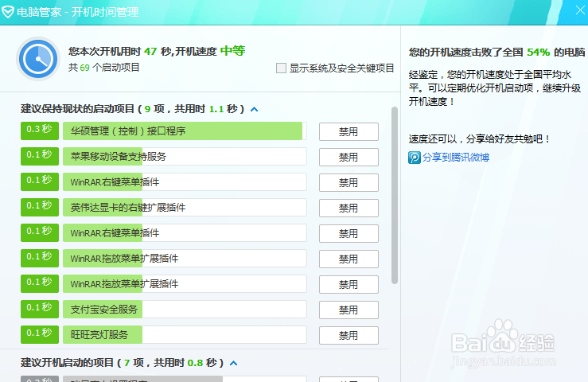The height and width of the screenshot is (382, 588).
Task: Enable 显示系统及安全关键项目 checkbox
Action: click(x=281, y=68)
